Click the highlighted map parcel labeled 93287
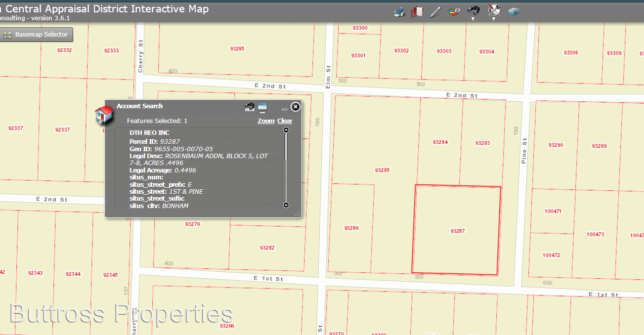This screenshot has width=644, height=335. coord(458,231)
